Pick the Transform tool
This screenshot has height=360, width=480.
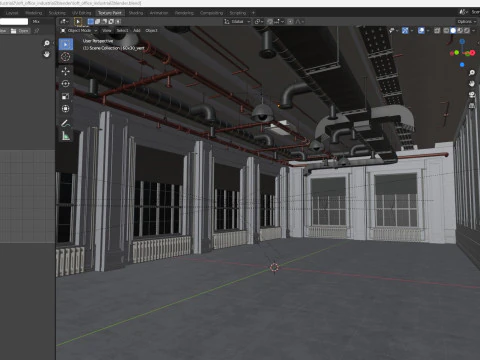(x=66, y=109)
